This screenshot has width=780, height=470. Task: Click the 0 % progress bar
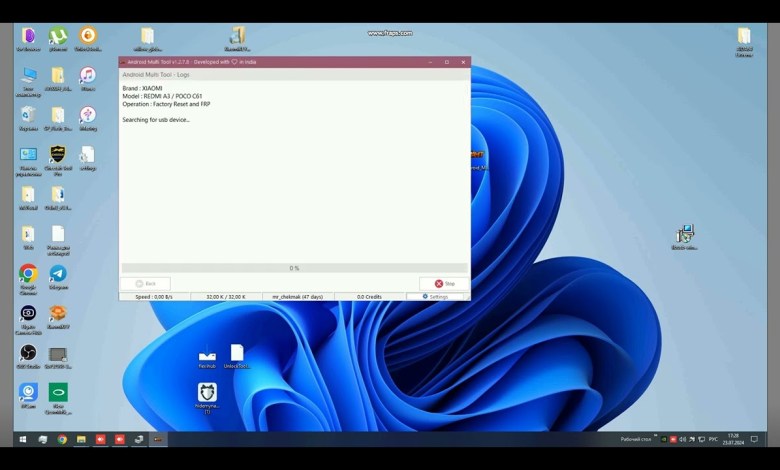tap(294, 268)
